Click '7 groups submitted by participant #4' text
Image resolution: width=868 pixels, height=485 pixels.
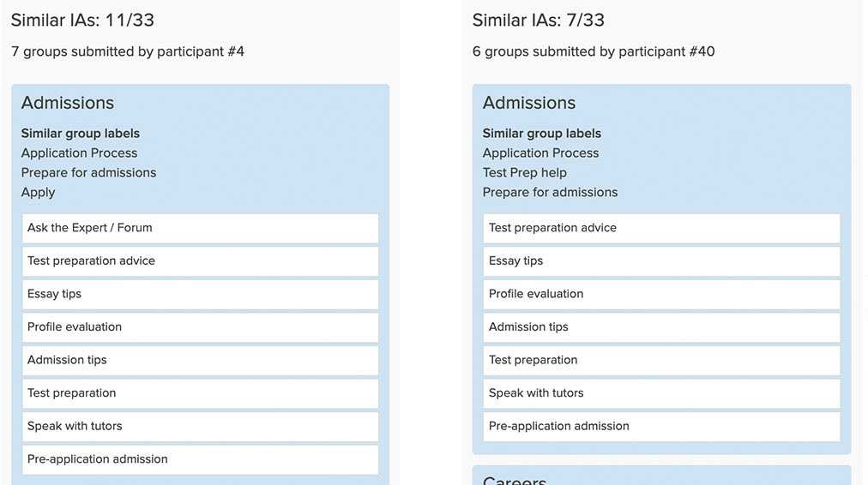128,51
